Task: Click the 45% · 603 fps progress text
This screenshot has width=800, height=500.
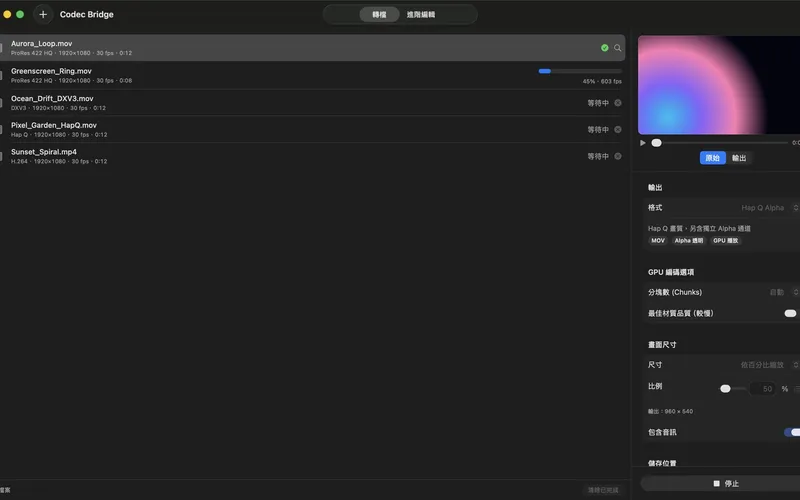Action: pyautogui.click(x=602, y=81)
